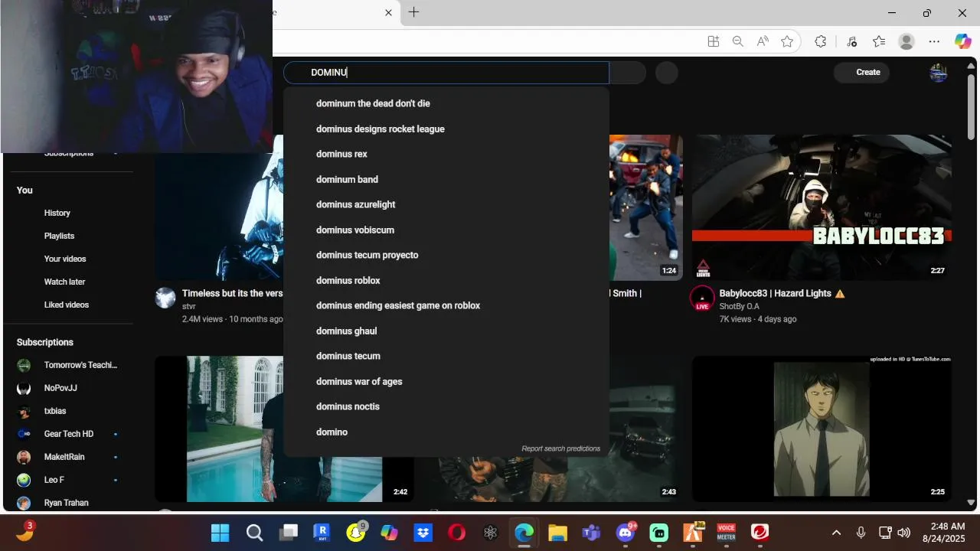Open the media control music-note icon

point(851,42)
